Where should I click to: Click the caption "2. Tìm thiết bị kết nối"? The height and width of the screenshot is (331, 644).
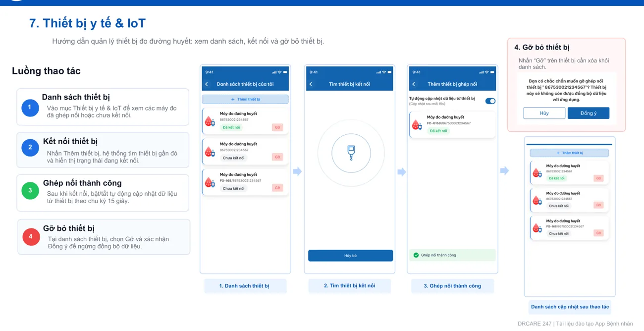coord(350,286)
